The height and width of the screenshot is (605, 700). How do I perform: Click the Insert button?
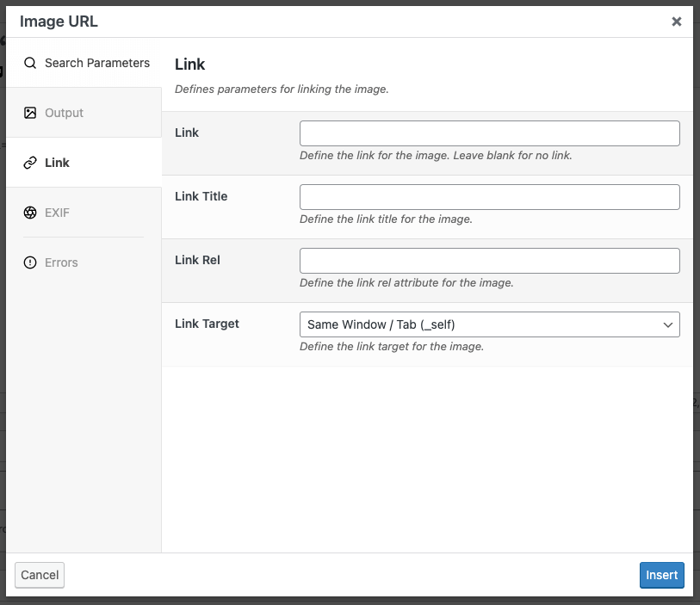pos(661,575)
